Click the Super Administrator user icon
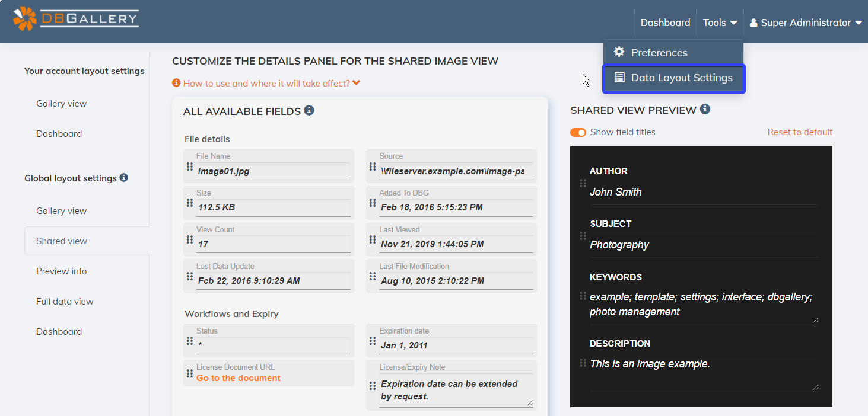 click(x=753, y=23)
